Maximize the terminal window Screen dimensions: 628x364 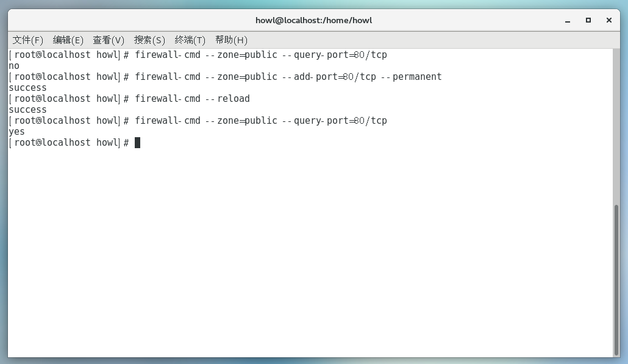point(588,20)
